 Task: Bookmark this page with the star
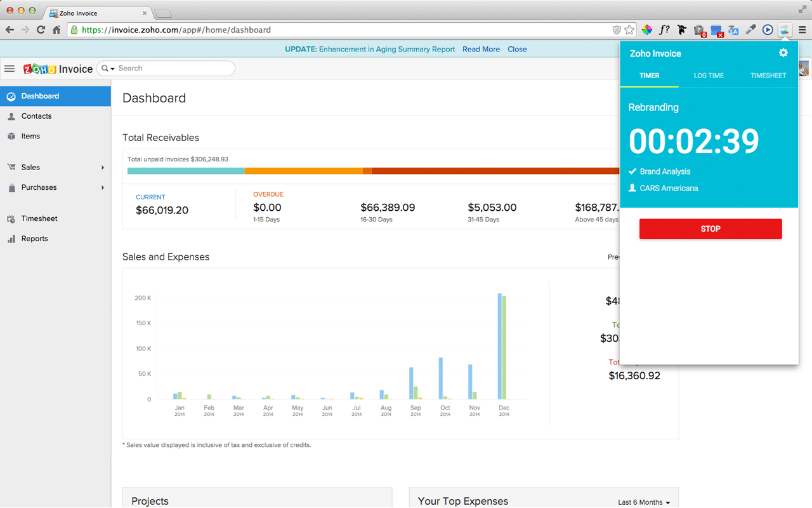(629, 30)
